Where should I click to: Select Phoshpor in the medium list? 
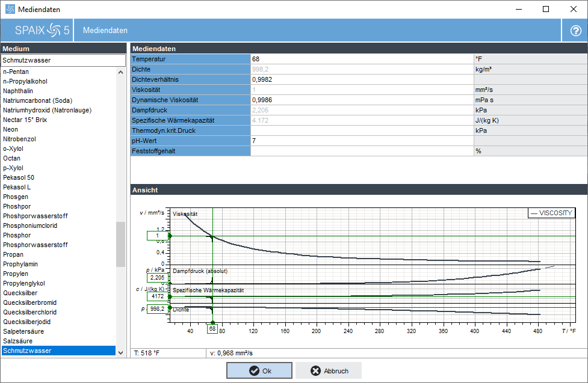click(17, 206)
